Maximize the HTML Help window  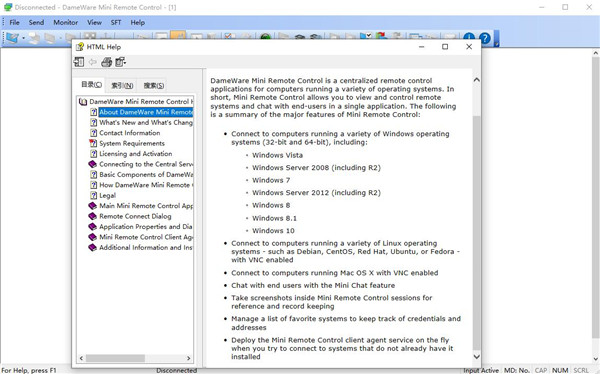click(x=445, y=47)
